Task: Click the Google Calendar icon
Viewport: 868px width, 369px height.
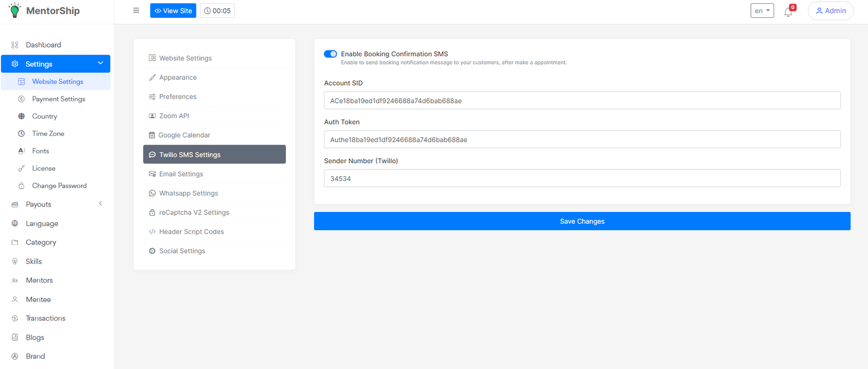Action: (x=152, y=135)
